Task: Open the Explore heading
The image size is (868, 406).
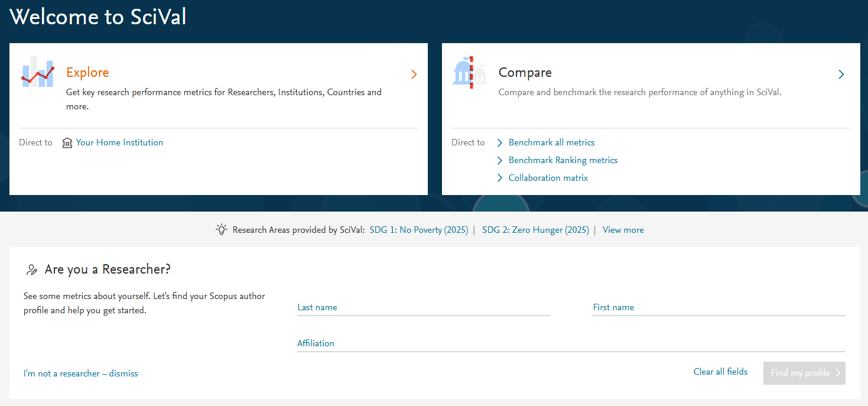Action: pyautogui.click(x=87, y=73)
